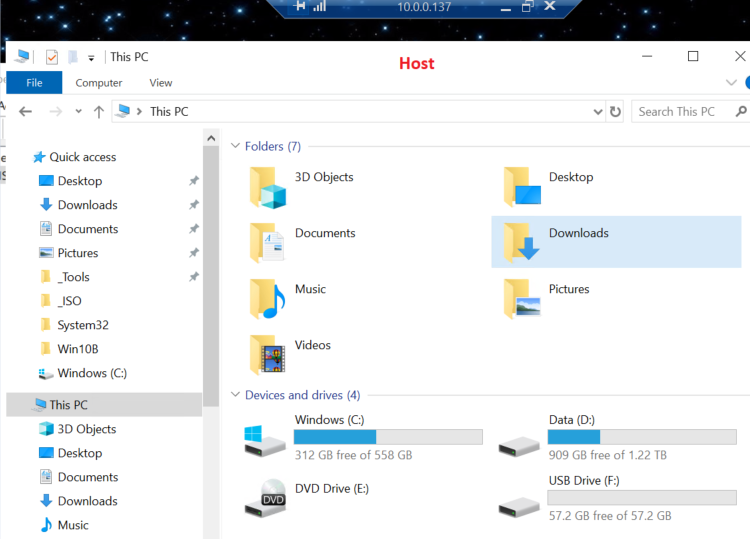This screenshot has width=750, height=539.
Task: Click the pin icon beside Quick access Downloads
Action: click(x=194, y=205)
